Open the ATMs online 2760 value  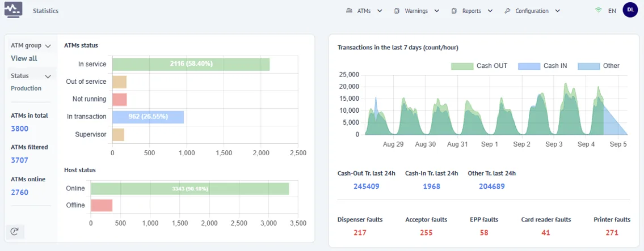click(19, 192)
